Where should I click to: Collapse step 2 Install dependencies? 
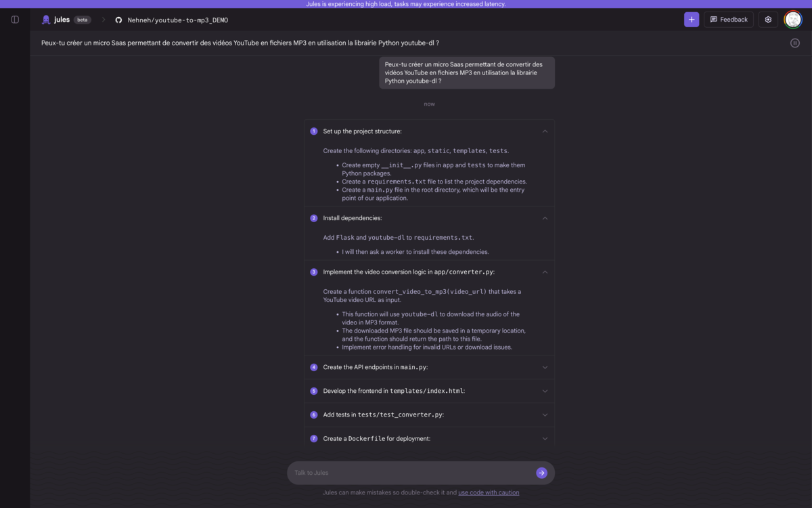coord(545,218)
